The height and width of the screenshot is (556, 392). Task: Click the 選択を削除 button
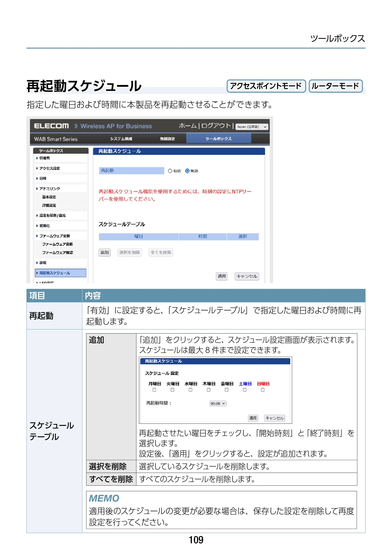tap(130, 253)
